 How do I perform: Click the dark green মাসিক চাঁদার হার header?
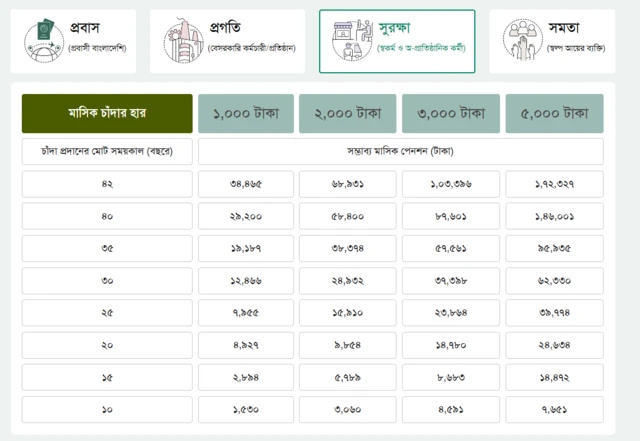[107, 114]
